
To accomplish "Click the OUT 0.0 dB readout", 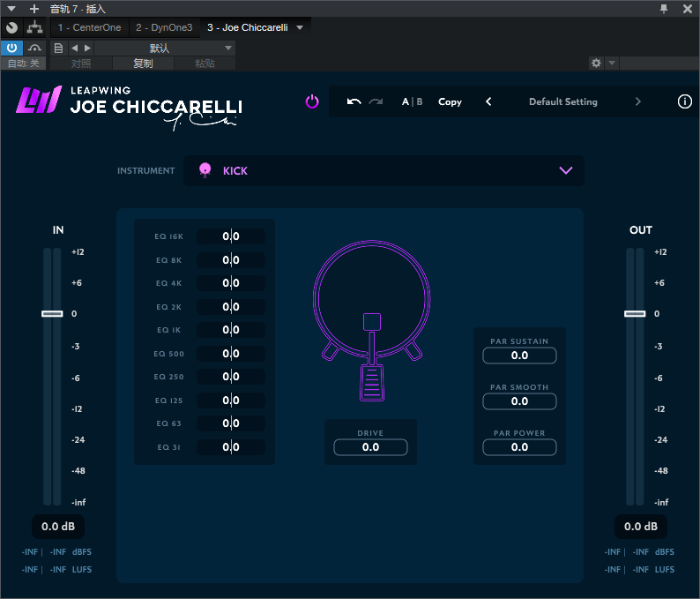I will pos(641,527).
